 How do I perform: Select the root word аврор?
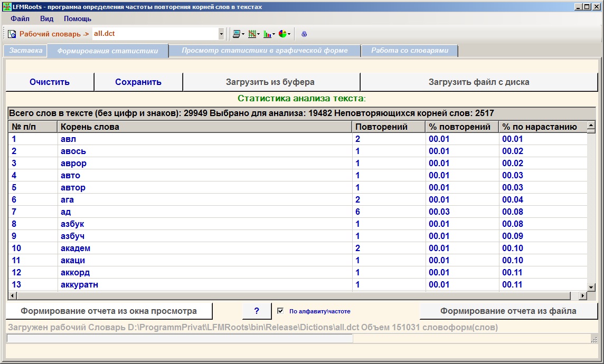click(73, 163)
